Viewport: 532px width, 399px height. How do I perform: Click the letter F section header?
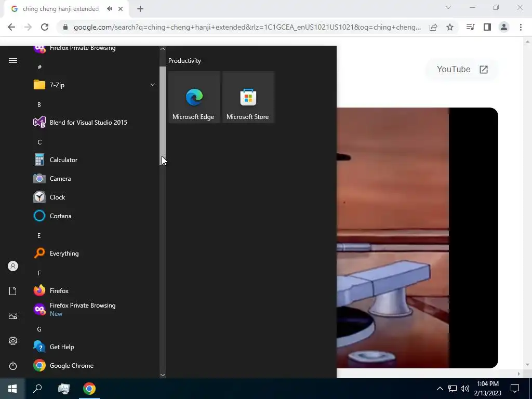click(x=39, y=273)
